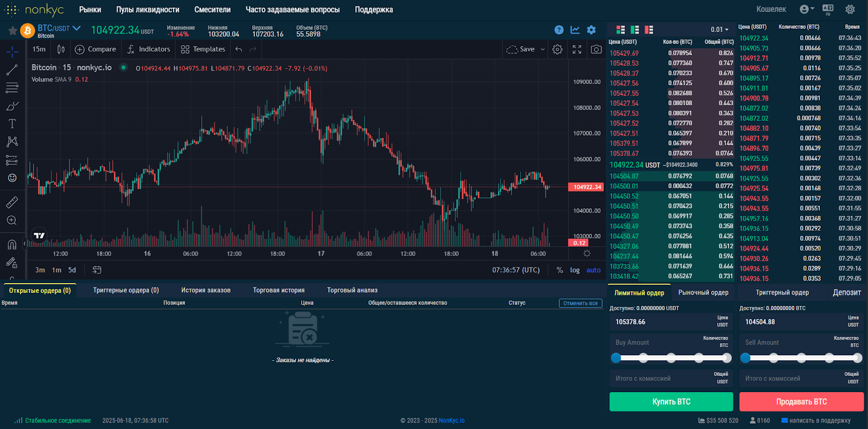Screen dimensions: 868x429
Task: Undo the last chart action
Action: pos(239,49)
